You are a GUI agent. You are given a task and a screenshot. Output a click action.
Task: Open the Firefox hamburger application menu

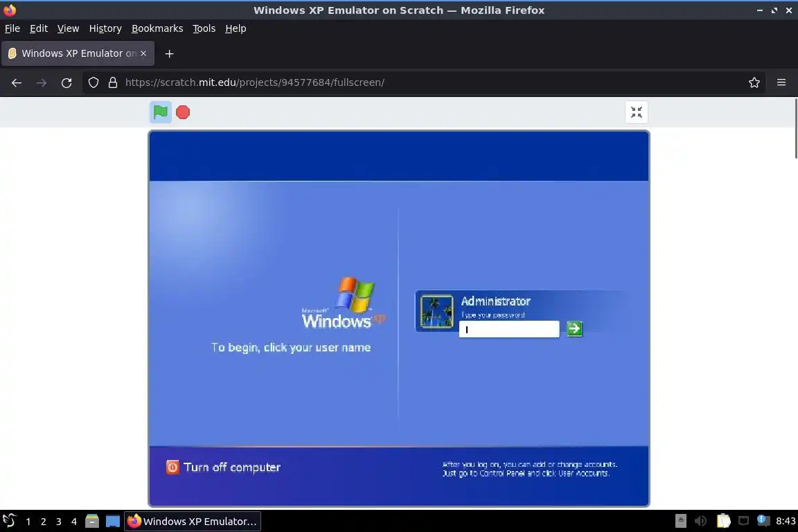[x=781, y=82]
